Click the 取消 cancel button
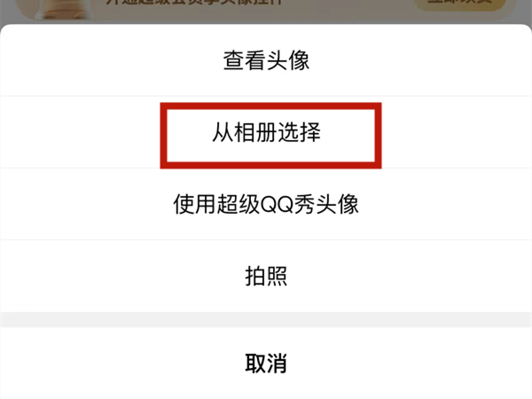This screenshot has width=532, height=399. click(x=266, y=363)
